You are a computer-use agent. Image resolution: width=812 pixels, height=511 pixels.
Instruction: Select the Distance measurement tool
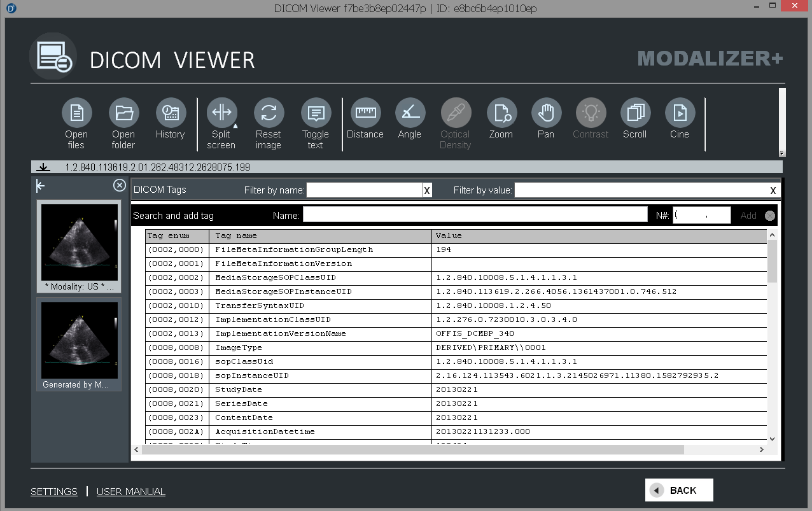[365, 113]
